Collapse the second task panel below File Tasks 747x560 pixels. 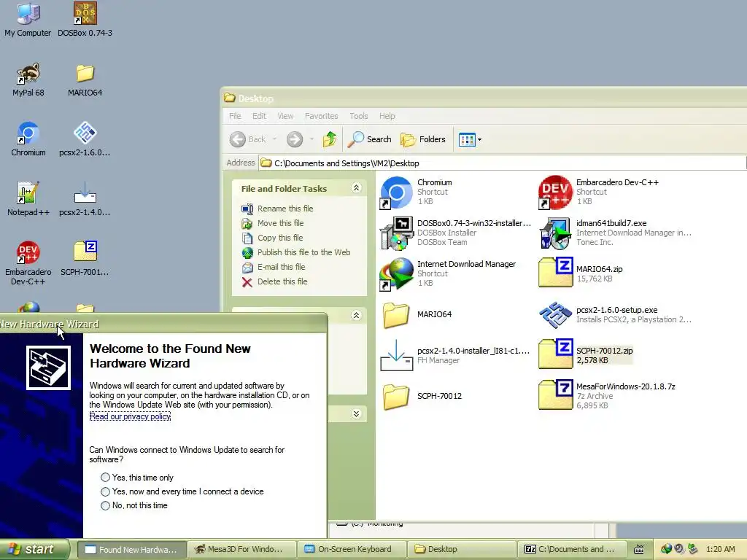[x=356, y=315]
